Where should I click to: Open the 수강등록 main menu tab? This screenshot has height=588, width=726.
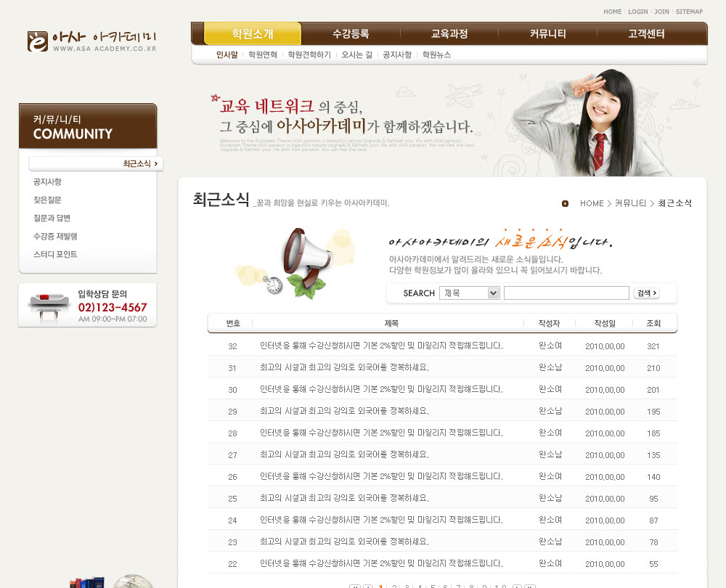(351, 33)
